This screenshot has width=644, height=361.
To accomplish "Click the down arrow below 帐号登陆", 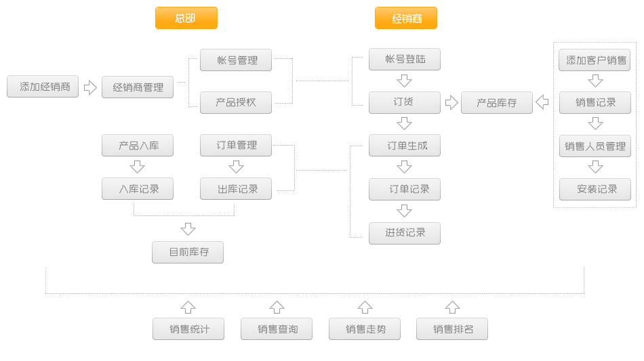I will (405, 81).
